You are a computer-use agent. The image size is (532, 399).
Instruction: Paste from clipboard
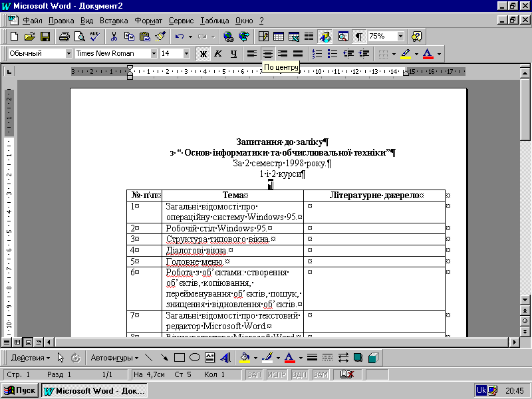tap(145, 37)
